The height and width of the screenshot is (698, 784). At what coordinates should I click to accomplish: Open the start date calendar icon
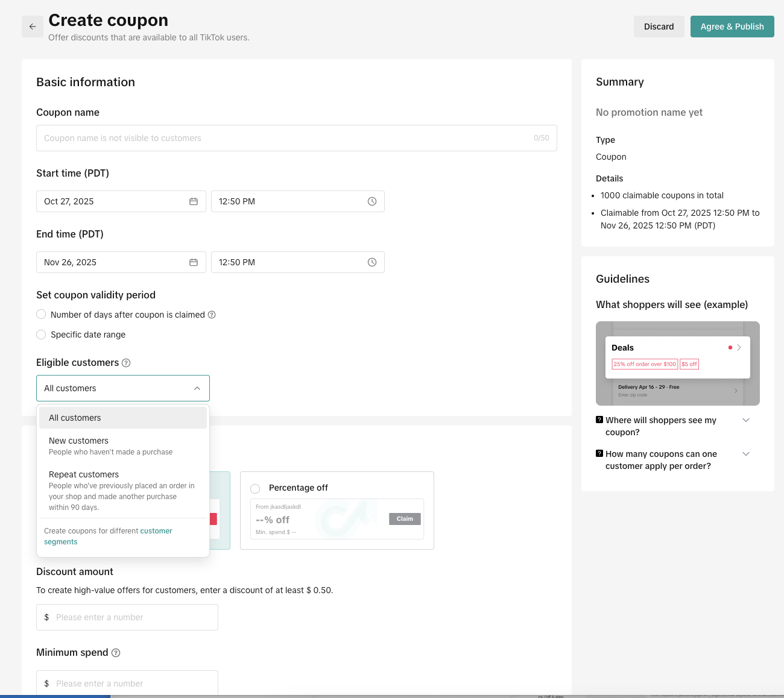(x=194, y=201)
